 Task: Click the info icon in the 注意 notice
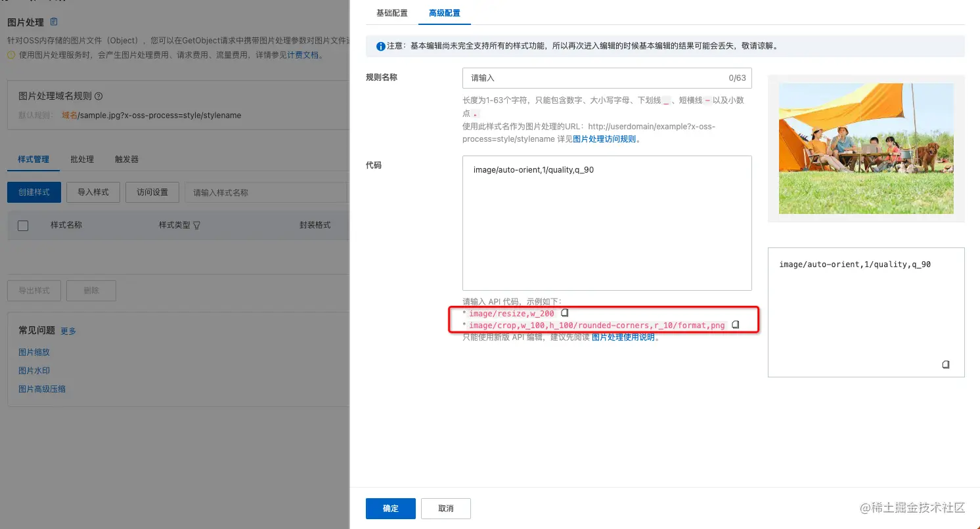click(380, 47)
